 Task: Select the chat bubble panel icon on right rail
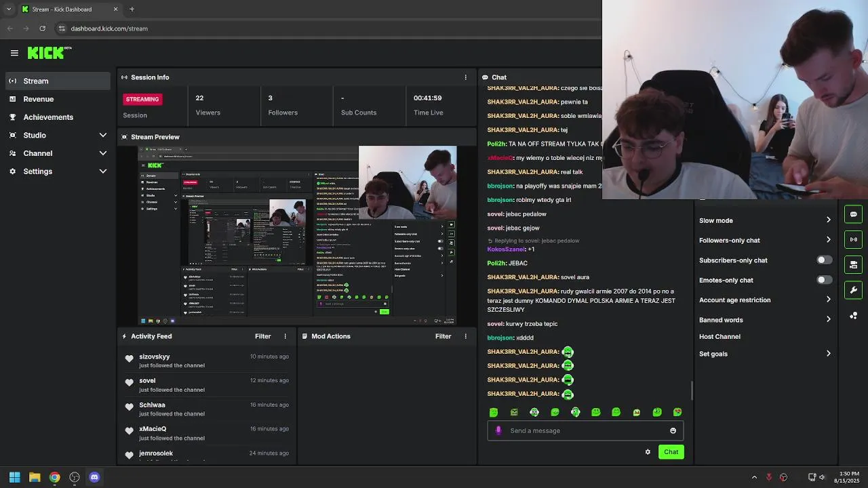tap(853, 214)
